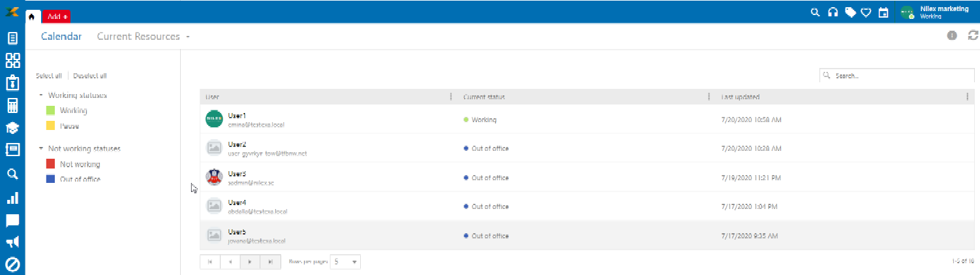Open the Current Resources dropdown
Screen dimensions: 980x275
(143, 37)
